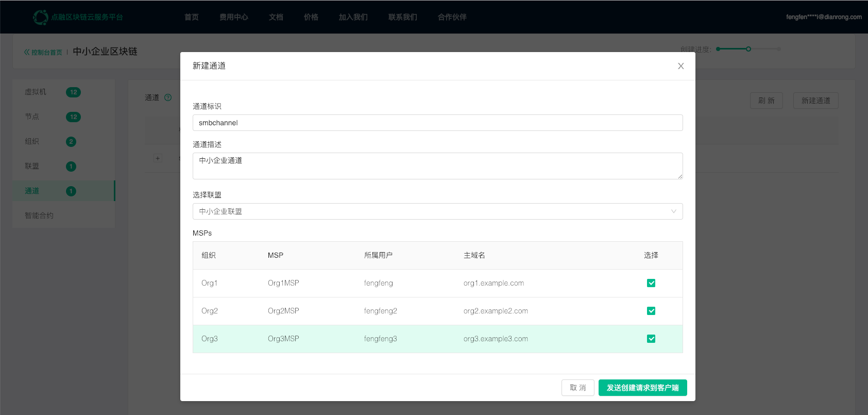Click the help question icon next to 通道
The image size is (868, 415).
tap(168, 97)
